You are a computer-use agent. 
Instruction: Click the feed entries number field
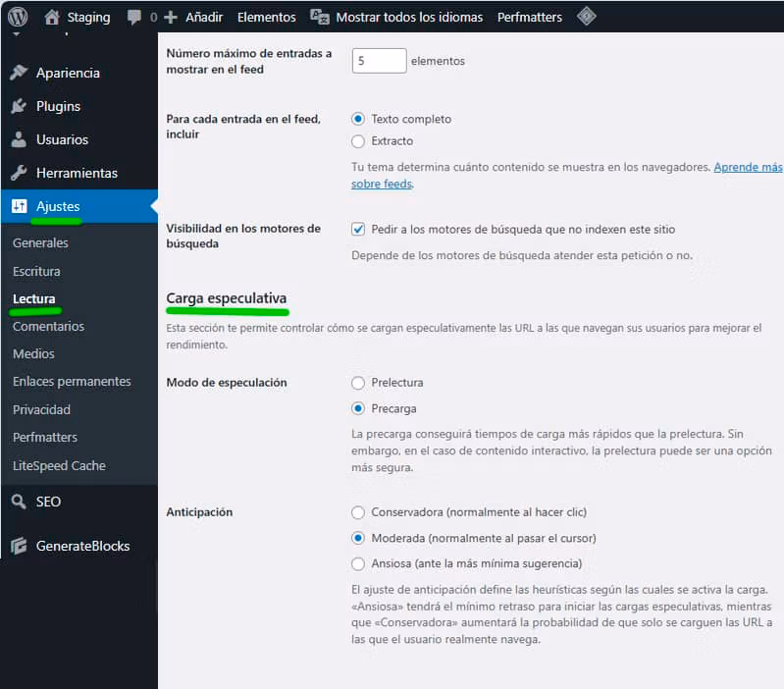(x=379, y=61)
